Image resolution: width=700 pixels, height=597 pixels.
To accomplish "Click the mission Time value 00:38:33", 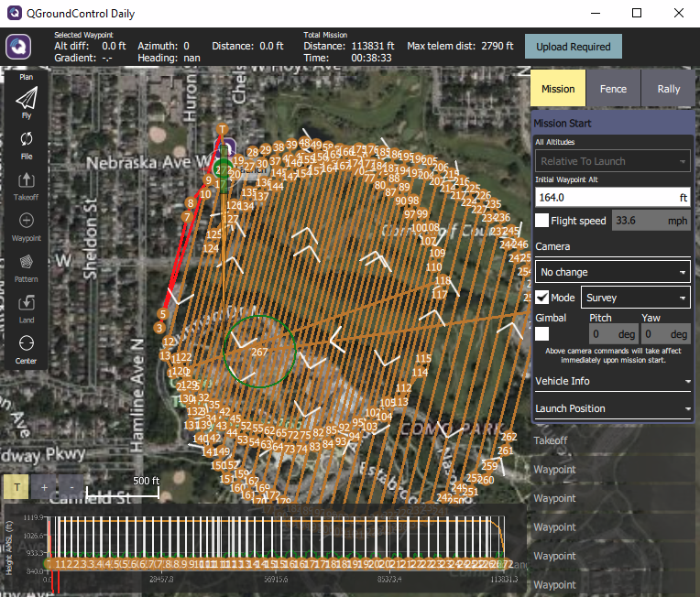I will coord(371,58).
